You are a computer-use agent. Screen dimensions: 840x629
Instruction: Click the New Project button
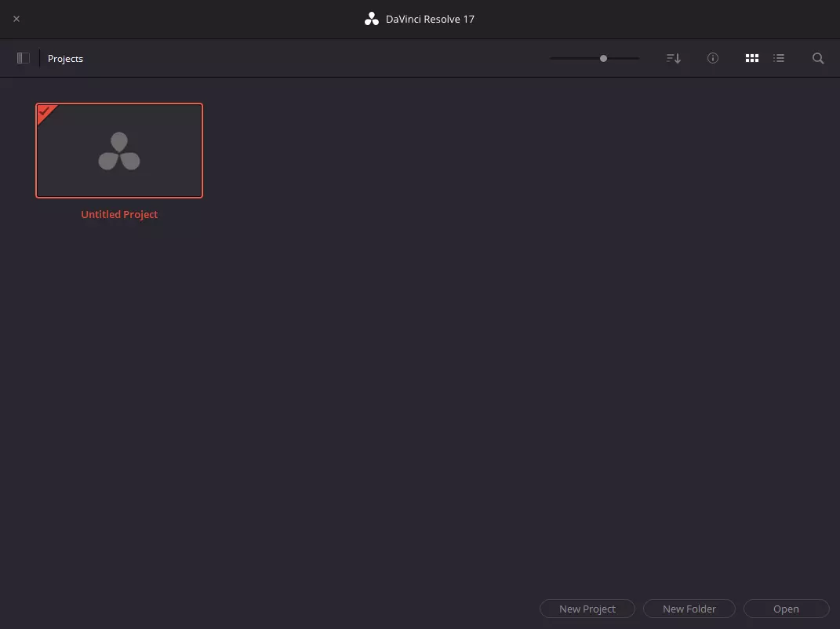[x=587, y=609]
